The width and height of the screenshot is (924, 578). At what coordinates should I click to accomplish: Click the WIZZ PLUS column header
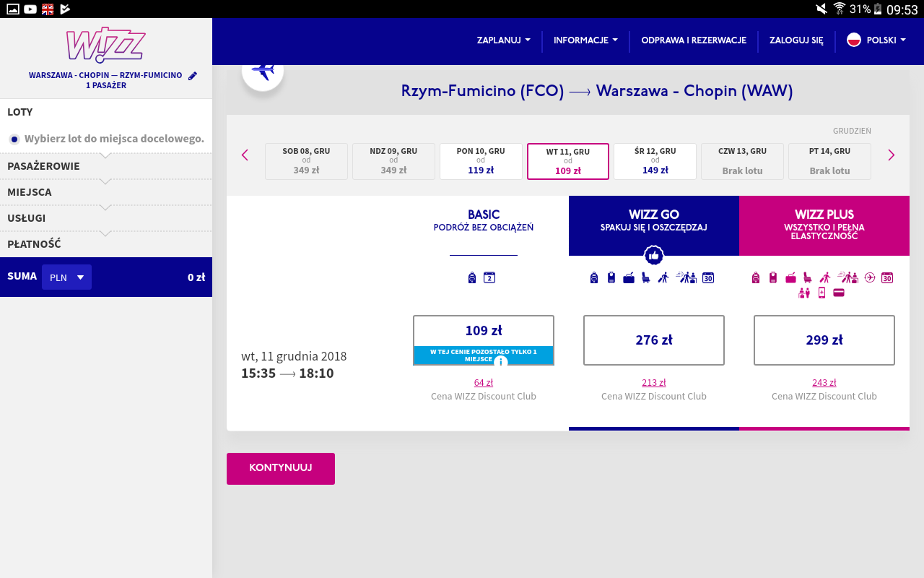click(824, 225)
